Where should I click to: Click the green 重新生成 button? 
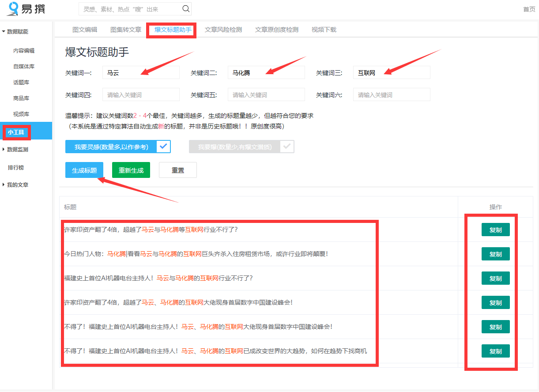coord(131,170)
